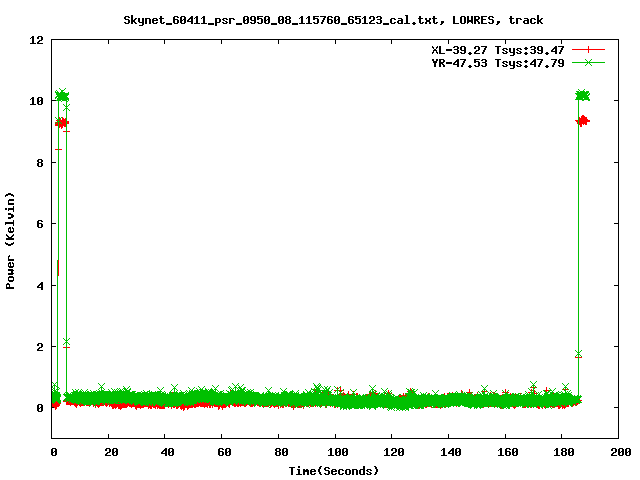Click x-axis tick label 160
Viewport: 640px width, 480px height.
(507, 452)
